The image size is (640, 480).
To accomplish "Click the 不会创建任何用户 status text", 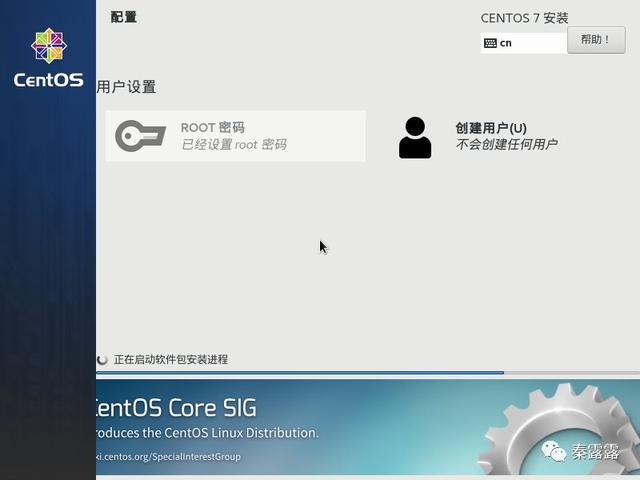I will pos(507,144).
